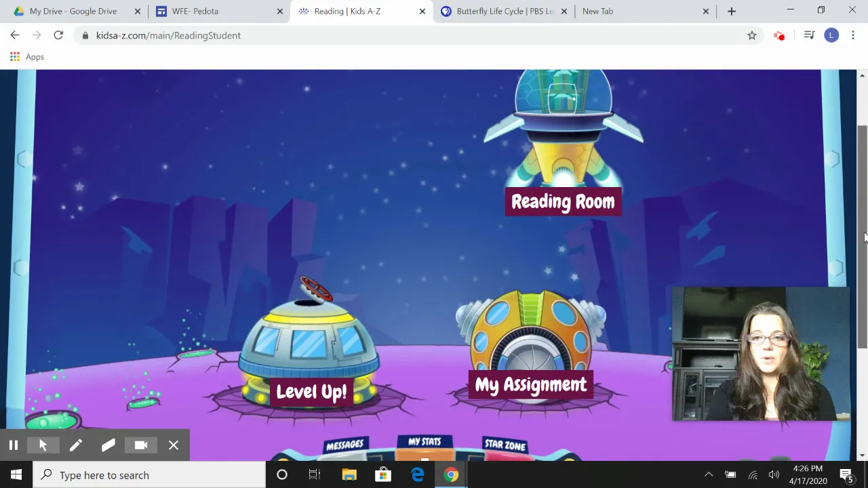Click the My Assignment label

click(530, 385)
